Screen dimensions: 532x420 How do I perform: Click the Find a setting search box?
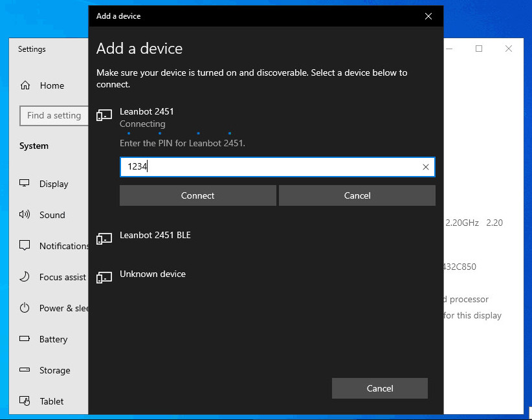click(x=54, y=116)
